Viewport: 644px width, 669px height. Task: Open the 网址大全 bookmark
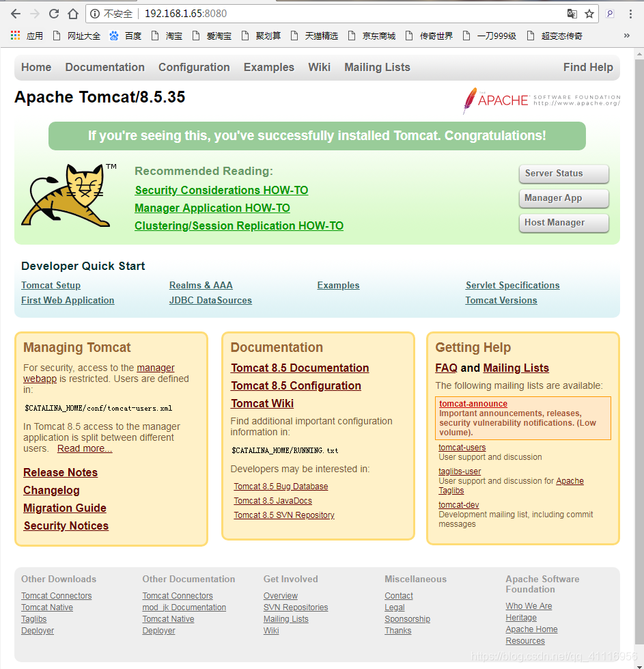click(76, 36)
